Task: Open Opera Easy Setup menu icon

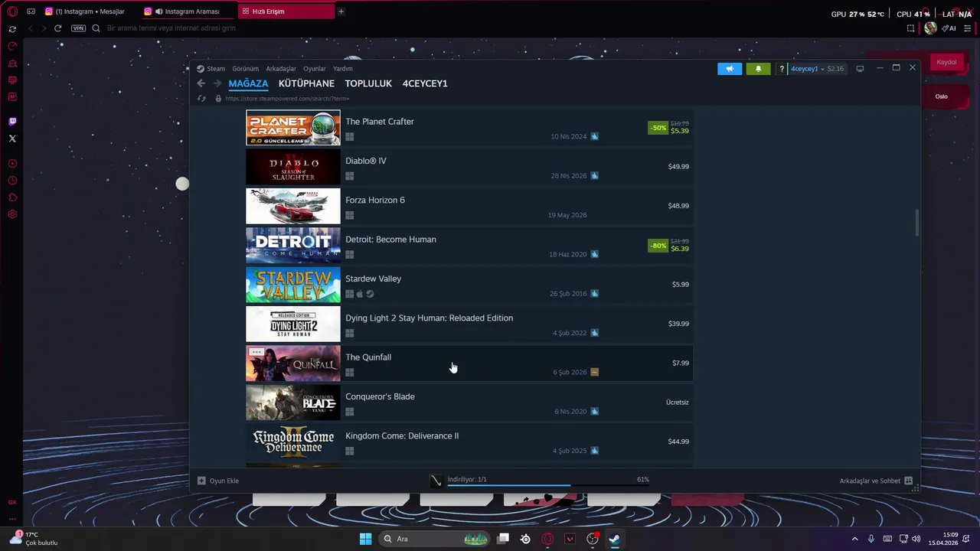Action: coord(967,28)
